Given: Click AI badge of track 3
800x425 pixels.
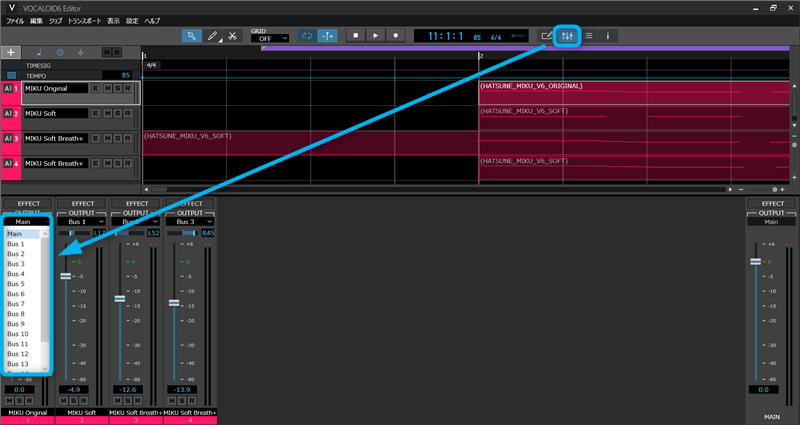Looking at the screenshot, I should click(8, 138).
